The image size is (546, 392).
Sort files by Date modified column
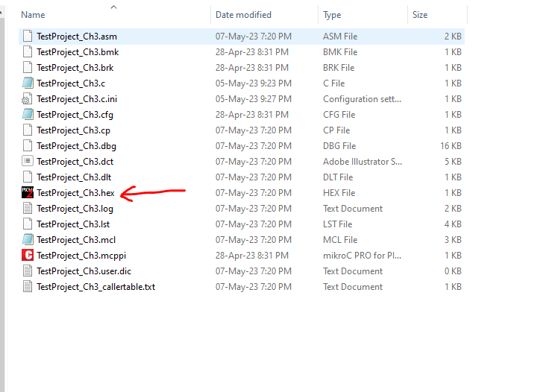243,15
